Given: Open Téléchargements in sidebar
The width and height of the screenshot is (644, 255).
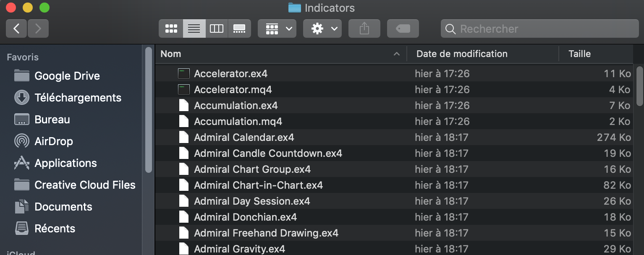Looking at the screenshot, I should tap(78, 98).
